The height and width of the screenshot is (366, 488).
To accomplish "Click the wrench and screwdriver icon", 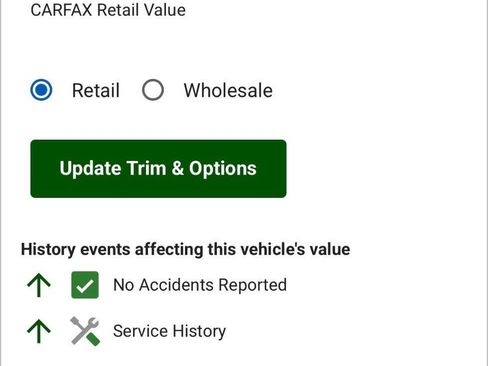I will click(85, 331).
